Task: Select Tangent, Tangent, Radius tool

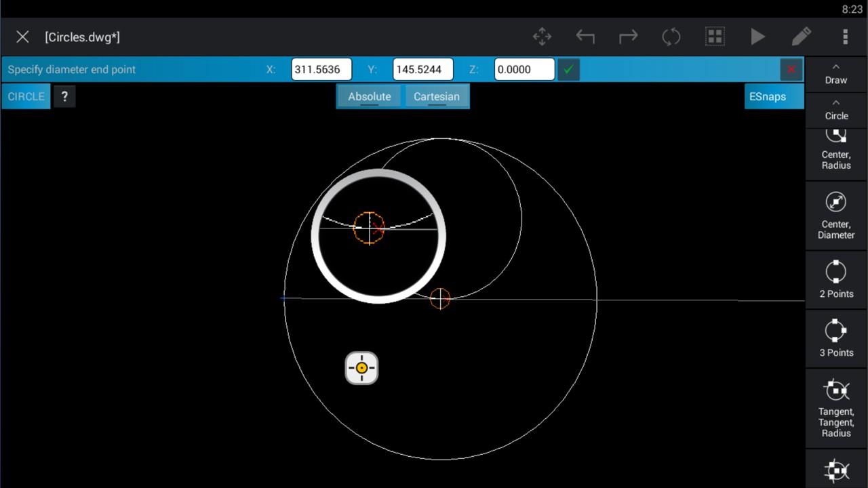Action: [836, 409]
